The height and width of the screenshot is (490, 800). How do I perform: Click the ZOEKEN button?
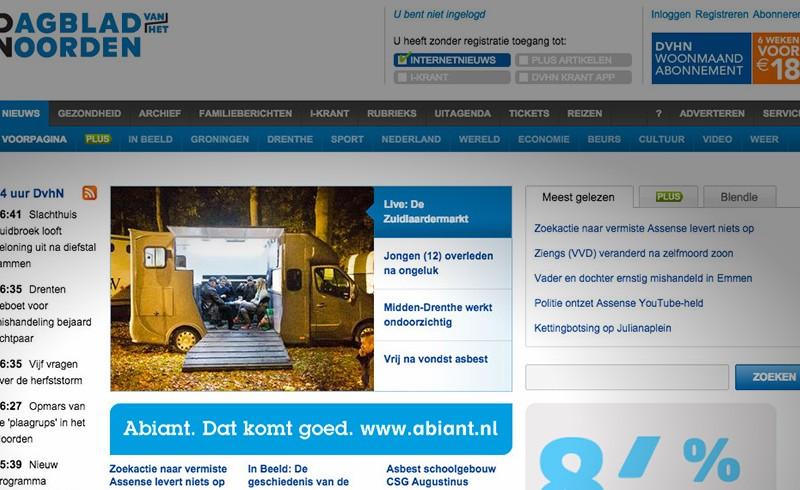[x=768, y=377]
